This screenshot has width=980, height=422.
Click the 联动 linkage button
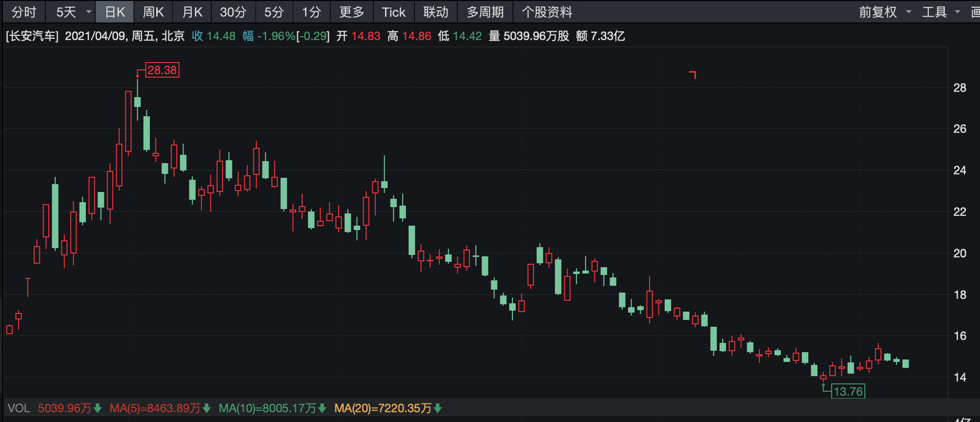pos(435,12)
